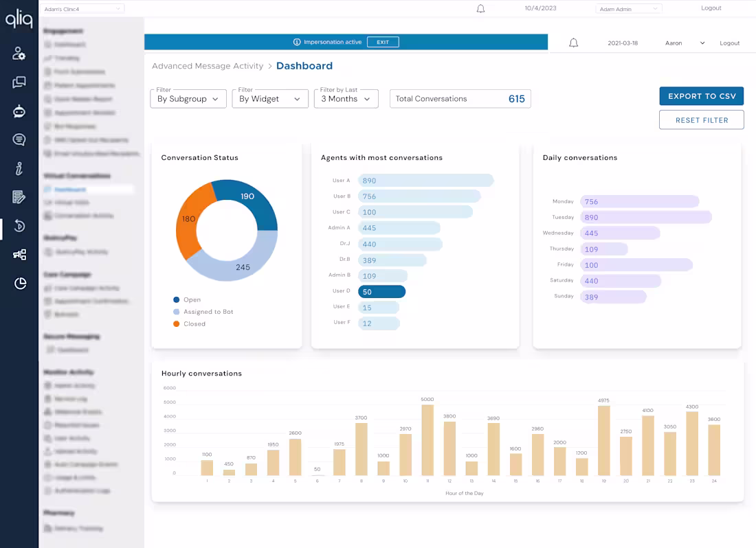Click the messaging speech-bubble icon in the sidebar

tap(19, 139)
